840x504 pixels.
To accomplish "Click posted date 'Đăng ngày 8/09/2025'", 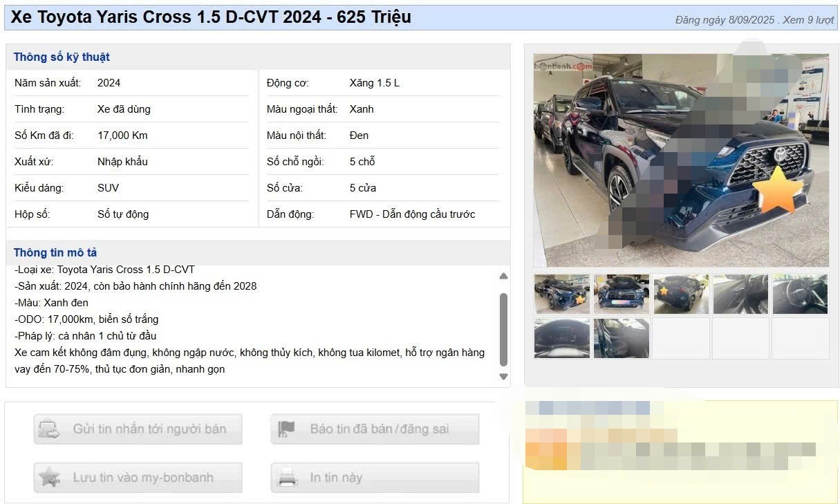I will tap(725, 20).
